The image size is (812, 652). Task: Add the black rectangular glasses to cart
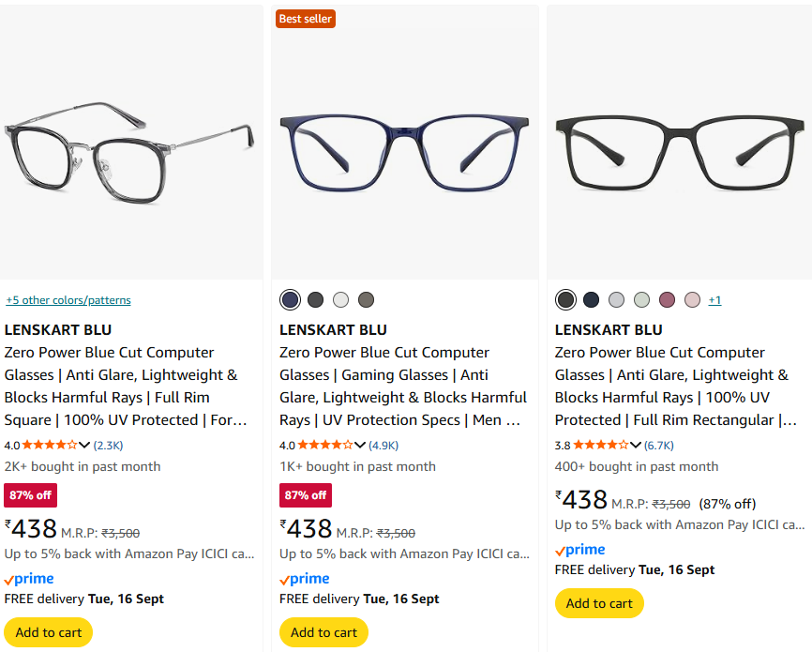(x=599, y=603)
